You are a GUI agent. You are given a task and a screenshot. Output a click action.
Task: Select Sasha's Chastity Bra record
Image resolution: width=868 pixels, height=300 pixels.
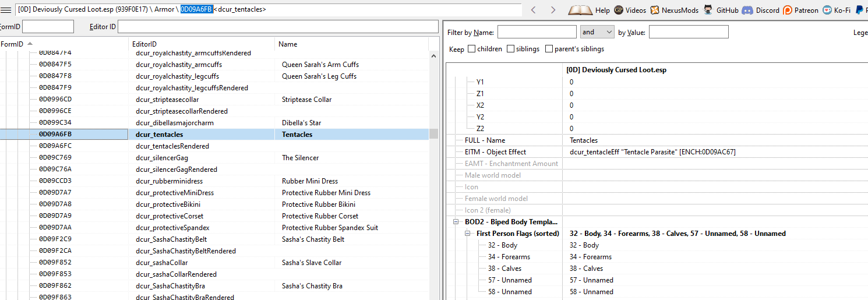(x=214, y=286)
